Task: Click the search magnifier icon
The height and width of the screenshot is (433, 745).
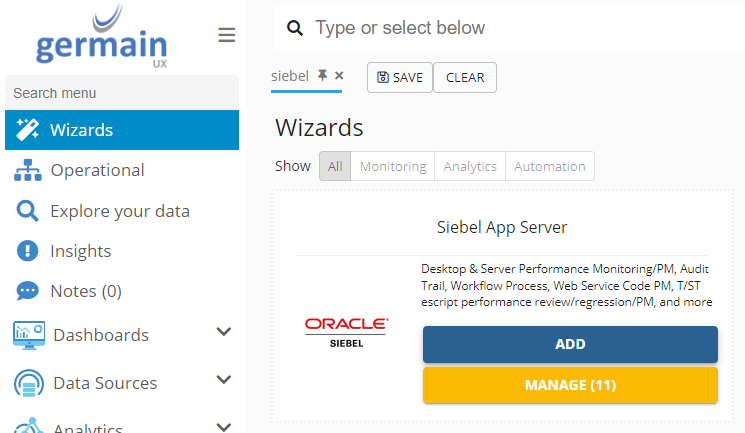Action: pos(295,28)
